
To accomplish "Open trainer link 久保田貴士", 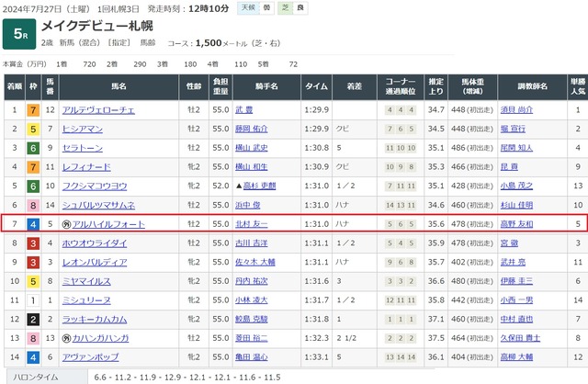I will click(x=520, y=338).
